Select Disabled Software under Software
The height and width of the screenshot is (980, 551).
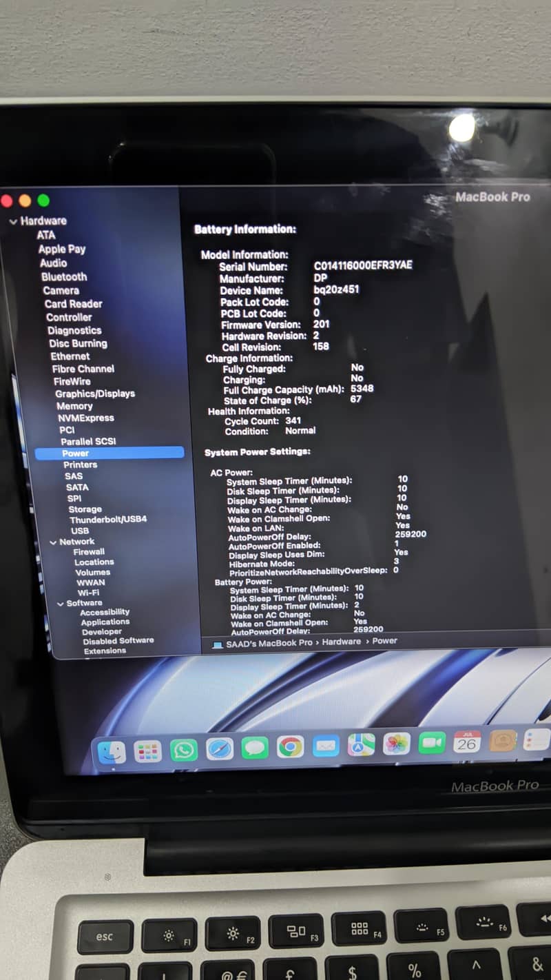coord(118,640)
